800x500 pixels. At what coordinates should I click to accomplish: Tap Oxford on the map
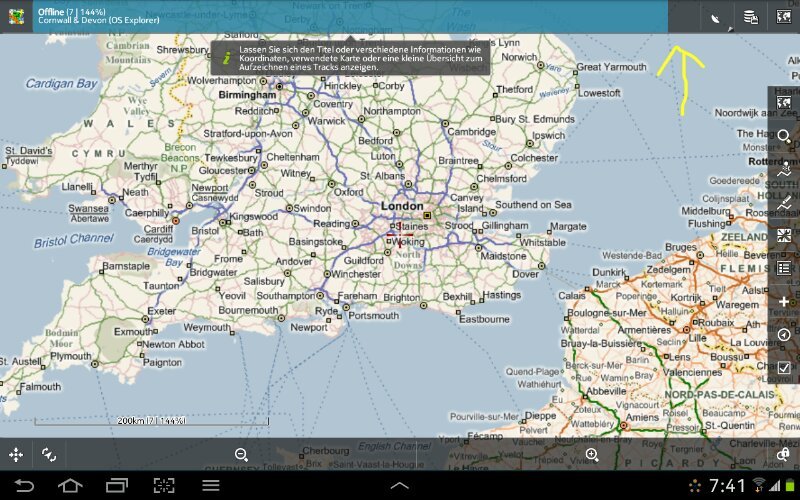tap(348, 192)
